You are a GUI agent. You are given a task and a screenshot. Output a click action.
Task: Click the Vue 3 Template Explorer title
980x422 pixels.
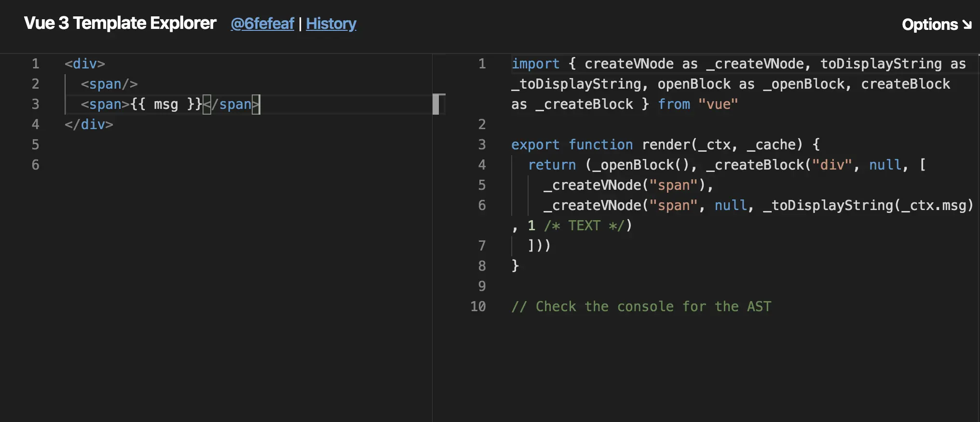[120, 23]
